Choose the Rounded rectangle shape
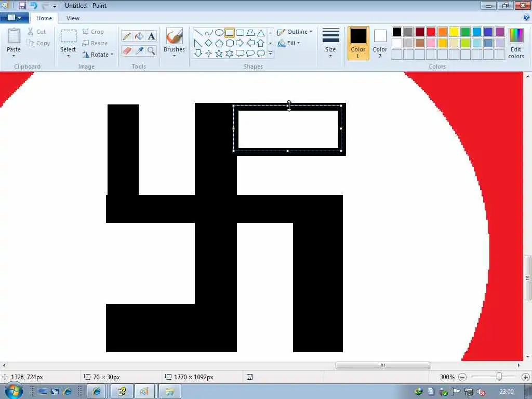This screenshot has width=532, height=399. (x=240, y=33)
